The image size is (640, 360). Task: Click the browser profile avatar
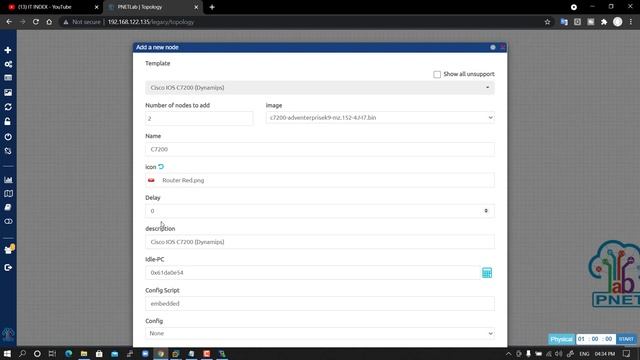[x=618, y=22]
